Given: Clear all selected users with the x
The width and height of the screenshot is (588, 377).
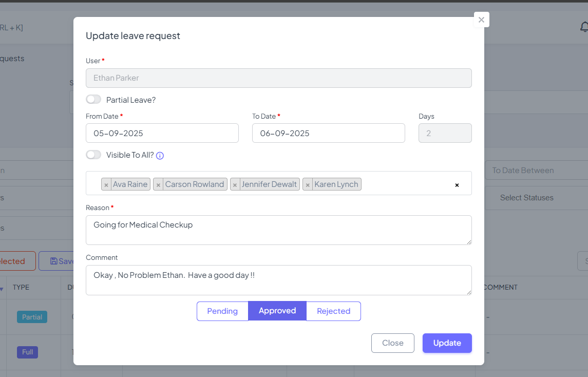Looking at the screenshot, I should pyautogui.click(x=457, y=185).
